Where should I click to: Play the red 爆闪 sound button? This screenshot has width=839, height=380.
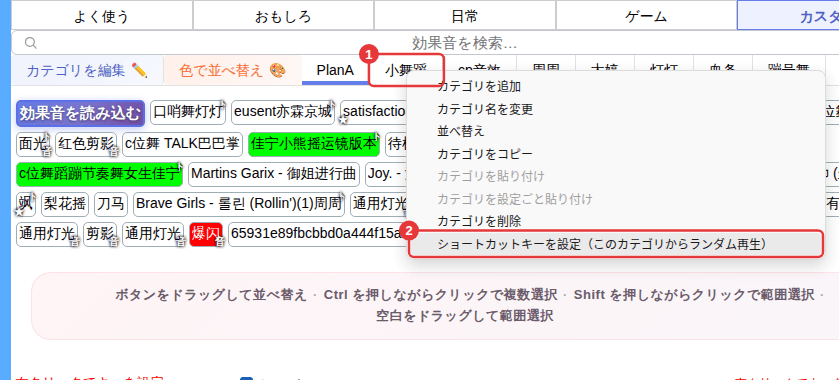coord(206,234)
